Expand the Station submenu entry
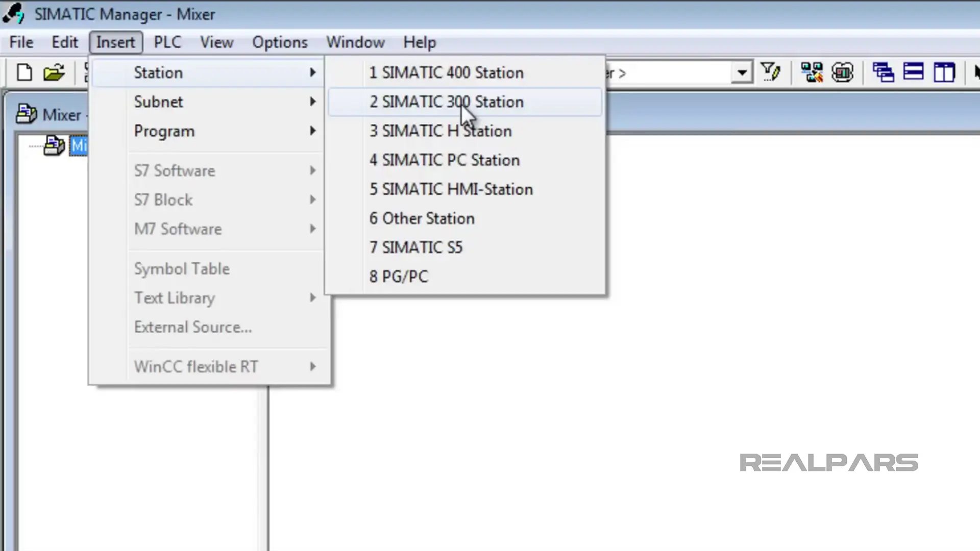This screenshot has height=551, width=980. pos(208,72)
